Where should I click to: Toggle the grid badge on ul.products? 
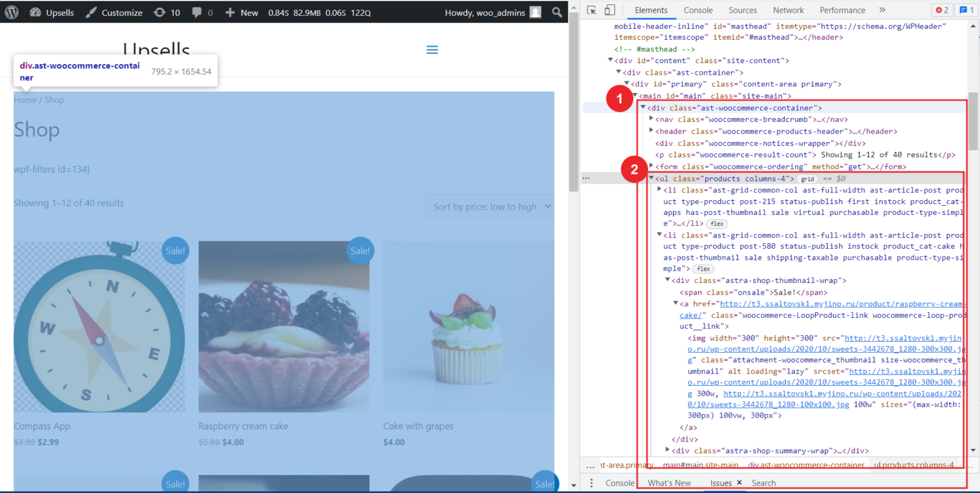tap(808, 179)
